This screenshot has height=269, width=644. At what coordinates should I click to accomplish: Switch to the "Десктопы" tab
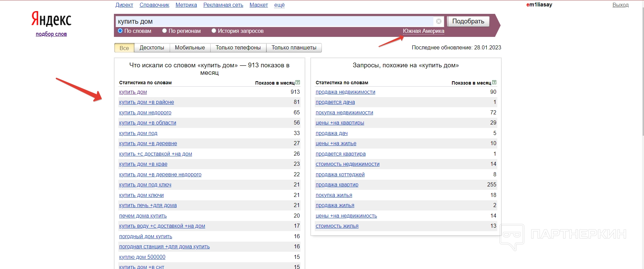[x=152, y=48]
